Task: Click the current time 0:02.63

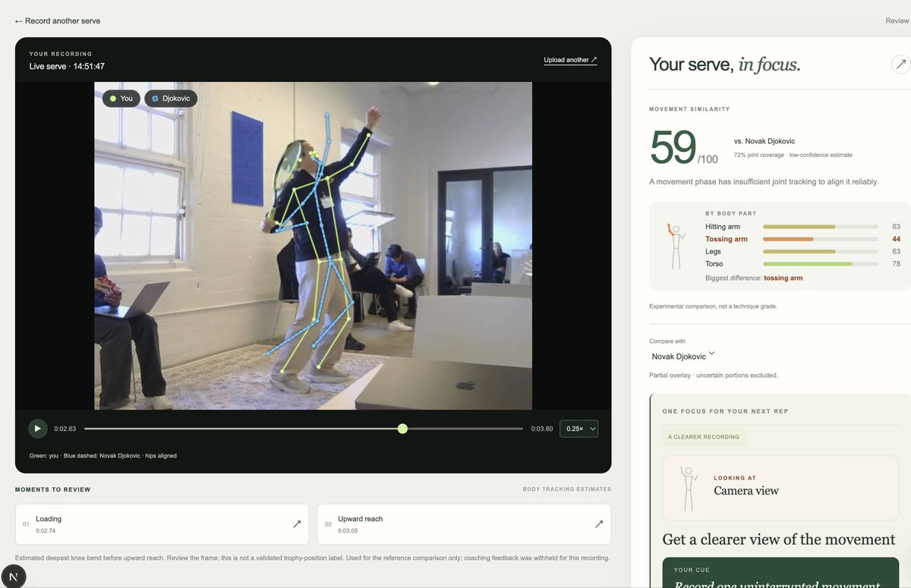Action: [65, 429]
